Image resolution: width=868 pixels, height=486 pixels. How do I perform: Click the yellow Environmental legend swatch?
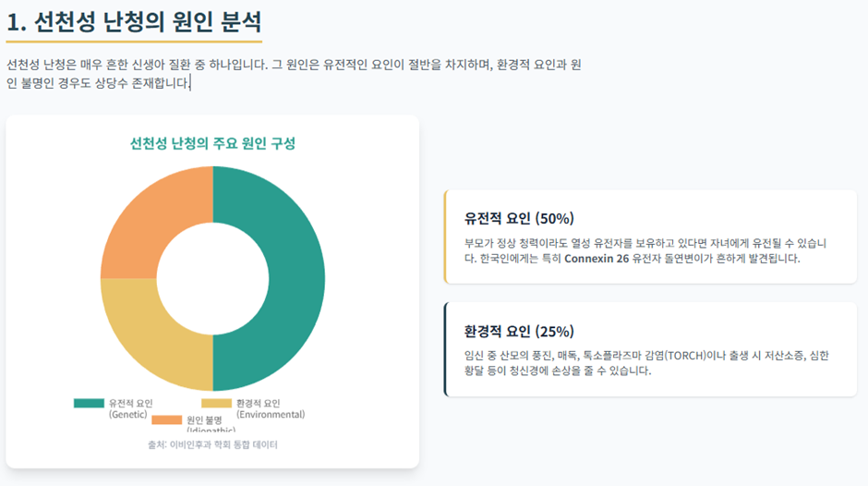[x=216, y=403]
